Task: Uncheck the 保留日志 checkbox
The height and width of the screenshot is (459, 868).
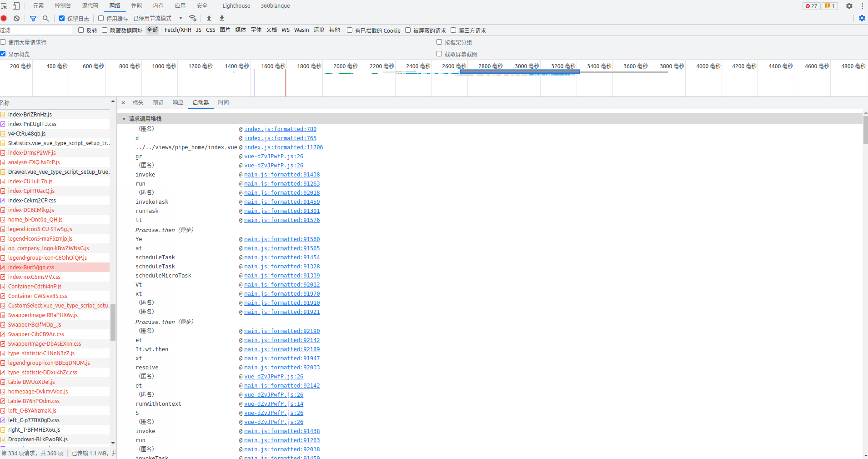Action: (x=62, y=18)
